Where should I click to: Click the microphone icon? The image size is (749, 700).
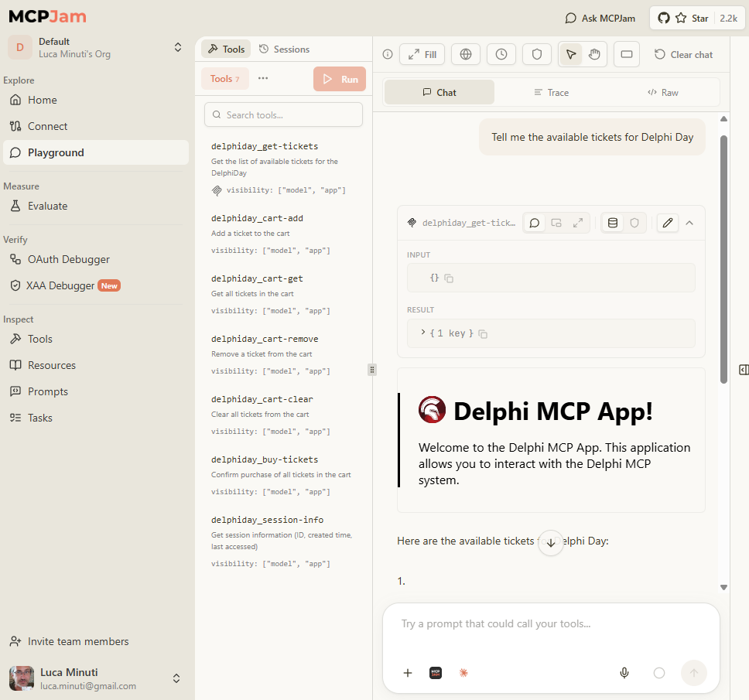(x=624, y=673)
